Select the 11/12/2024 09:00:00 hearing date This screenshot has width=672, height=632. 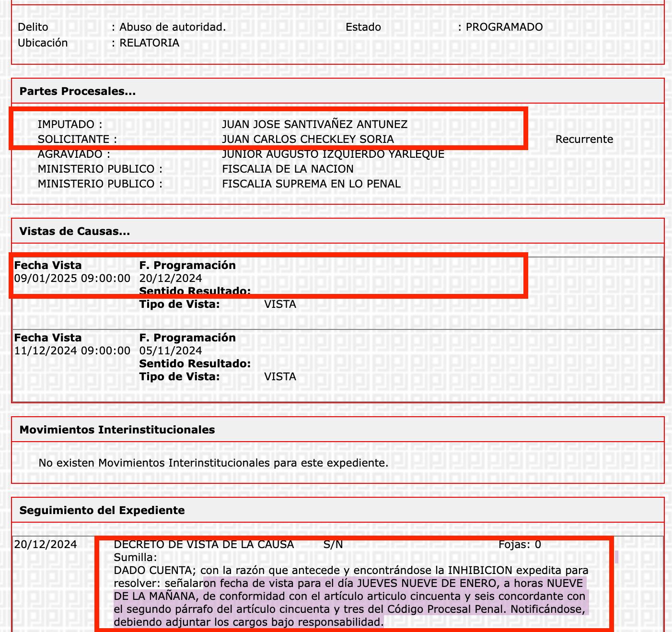72,351
